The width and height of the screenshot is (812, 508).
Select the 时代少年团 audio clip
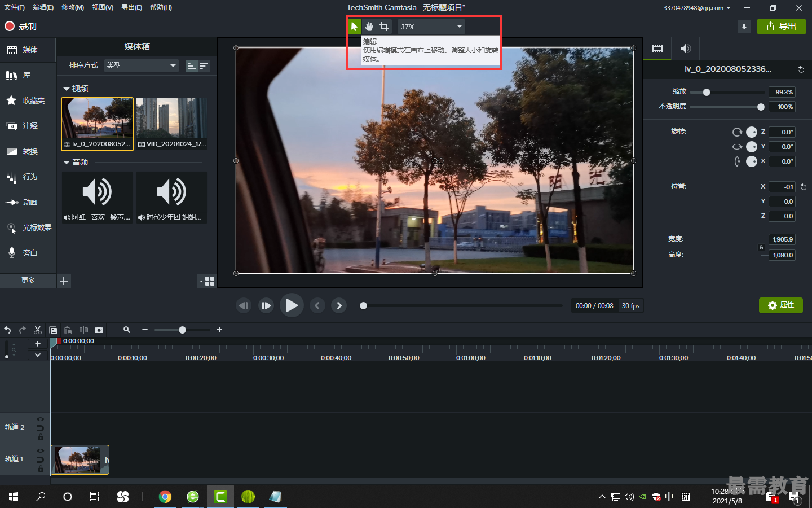[x=171, y=197]
